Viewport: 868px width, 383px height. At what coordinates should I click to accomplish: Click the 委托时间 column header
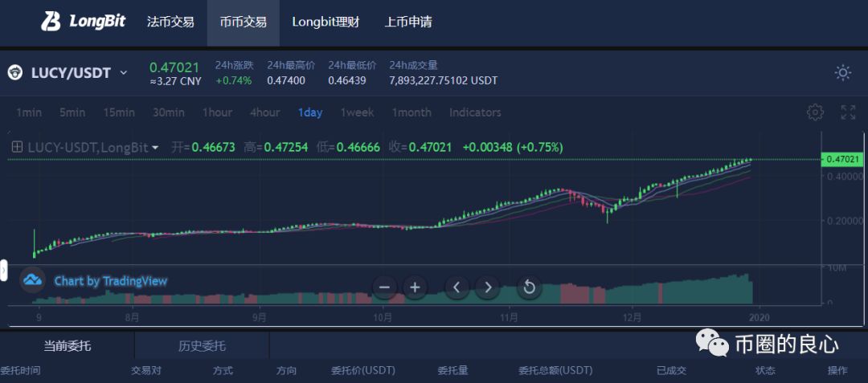point(20,370)
